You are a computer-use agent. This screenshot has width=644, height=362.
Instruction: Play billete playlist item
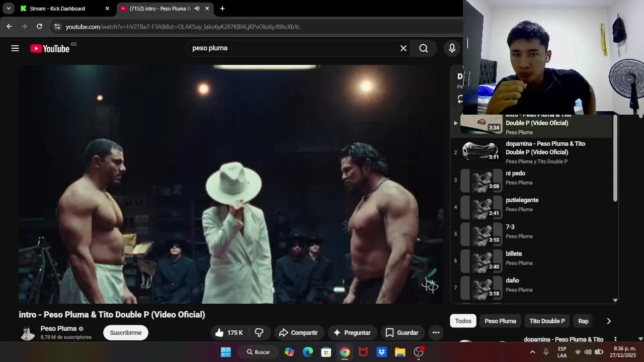click(532, 260)
